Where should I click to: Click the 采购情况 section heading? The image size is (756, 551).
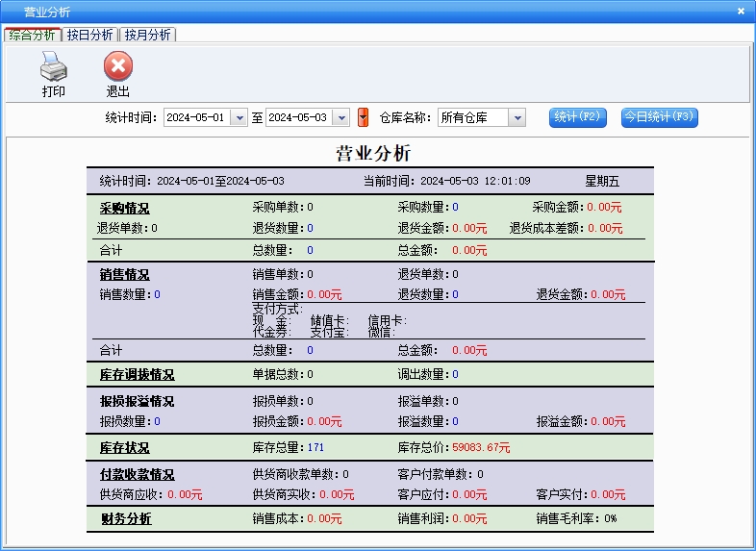pyautogui.click(x=124, y=208)
